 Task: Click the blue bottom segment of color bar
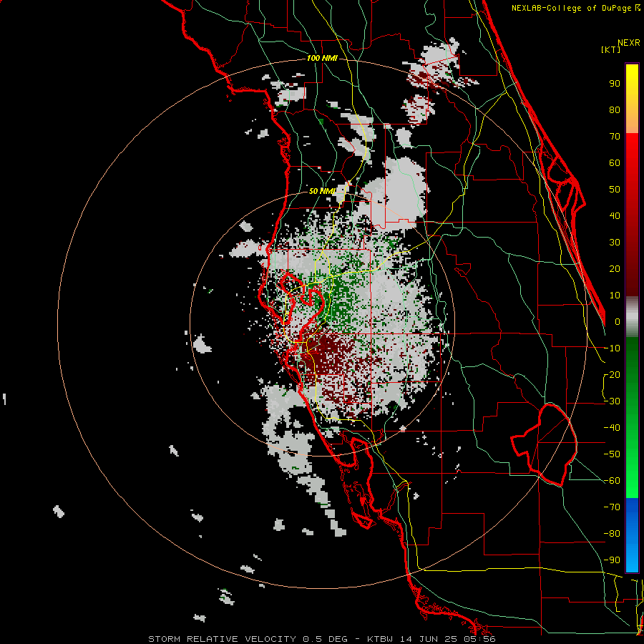point(632,535)
